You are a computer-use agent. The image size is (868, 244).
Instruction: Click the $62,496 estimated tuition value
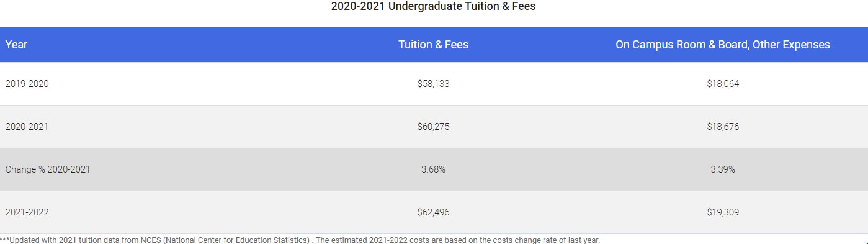point(433,212)
